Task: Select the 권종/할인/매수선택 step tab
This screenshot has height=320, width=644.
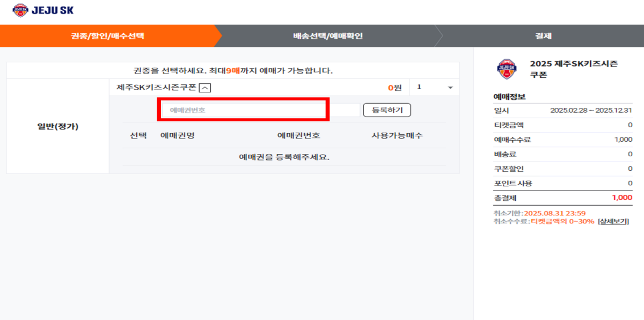Action: [x=107, y=37]
